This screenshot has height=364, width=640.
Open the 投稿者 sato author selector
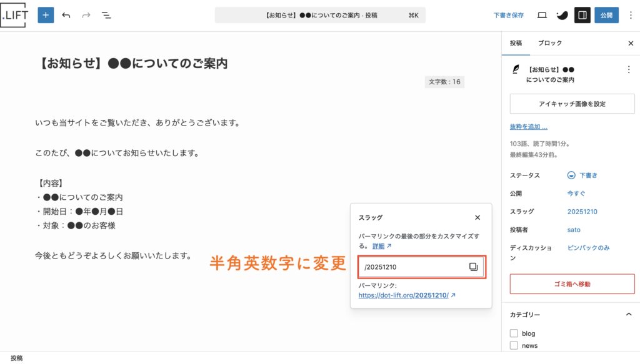[574, 230]
